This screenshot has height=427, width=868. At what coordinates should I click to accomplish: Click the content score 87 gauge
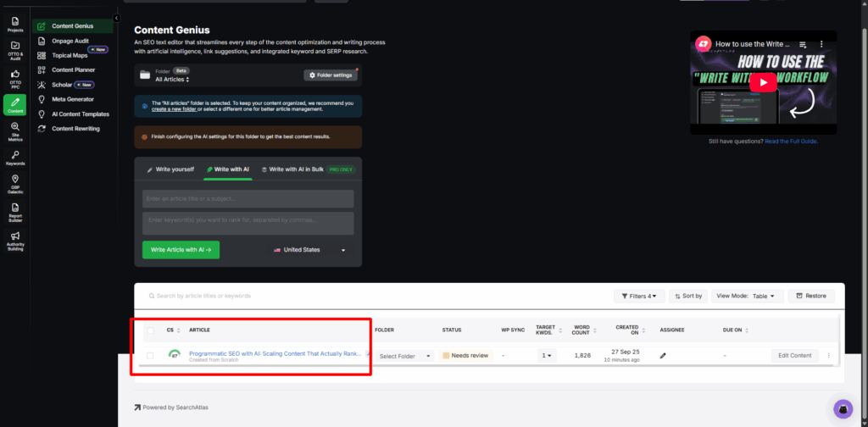[175, 354]
